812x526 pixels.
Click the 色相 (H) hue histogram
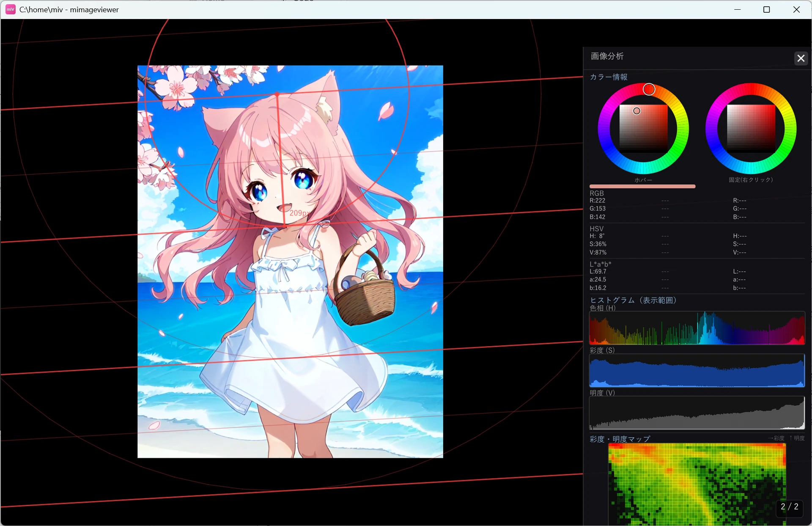[x=697, y=328]
